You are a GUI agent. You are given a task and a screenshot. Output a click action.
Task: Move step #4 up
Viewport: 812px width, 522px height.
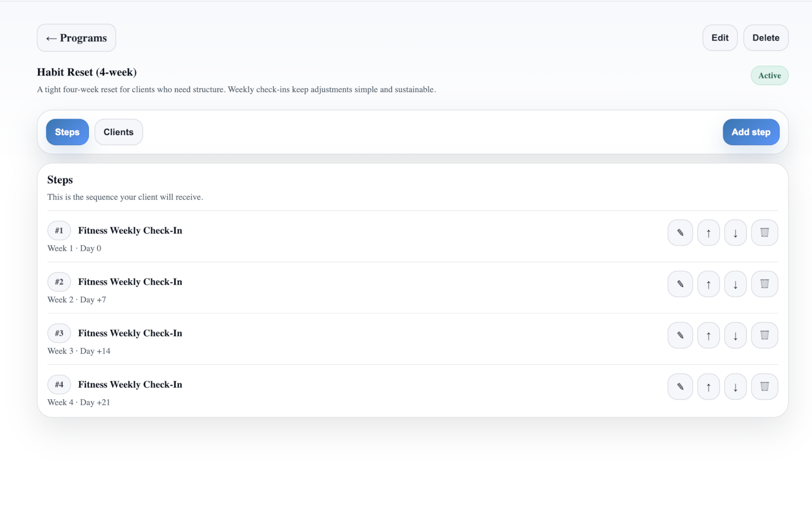point(708,387)
